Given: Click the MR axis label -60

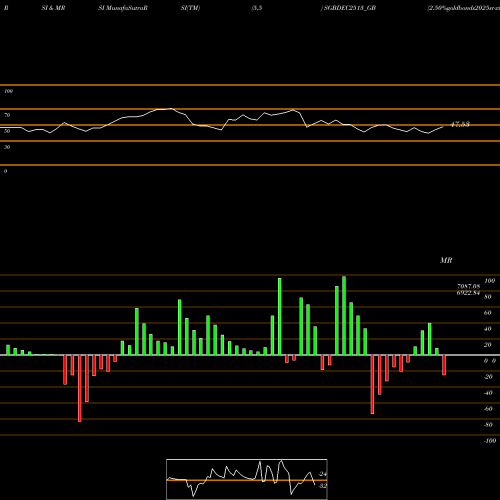Looking at the screenshot, I should (488, 409).
